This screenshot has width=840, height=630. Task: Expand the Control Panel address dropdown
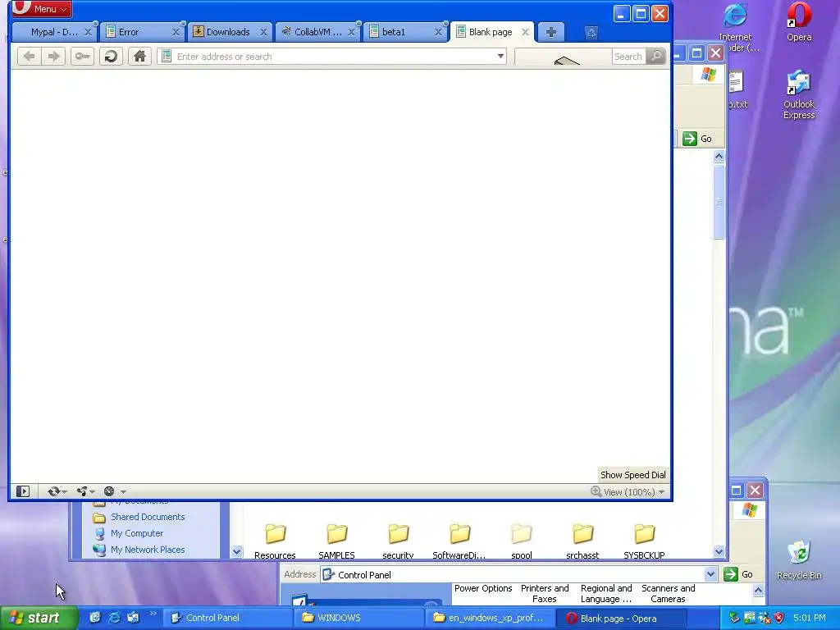(x=710, y=574)
